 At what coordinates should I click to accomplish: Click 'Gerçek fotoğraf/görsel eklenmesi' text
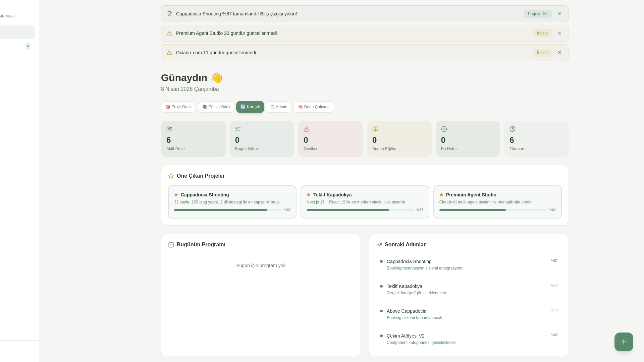416,293
